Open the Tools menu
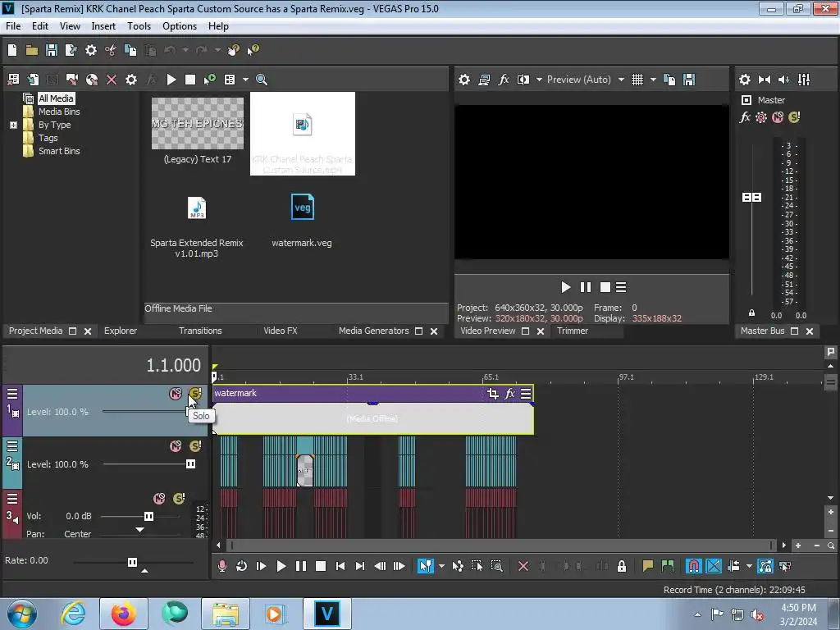 pyautogui.click(x=139, y=26)
